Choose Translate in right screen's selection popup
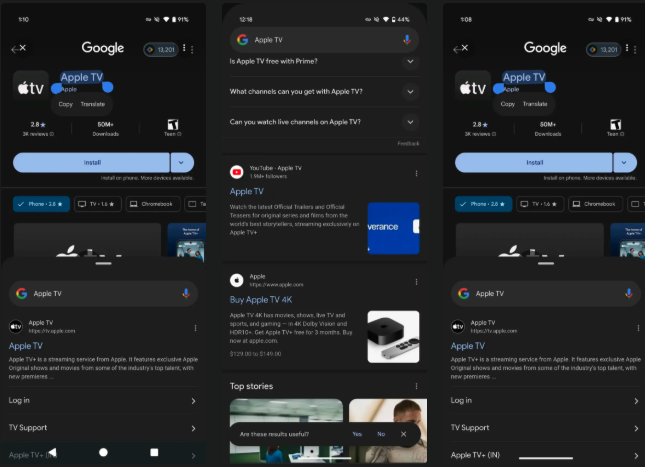645x467 pixels. (x=535, y=104)
